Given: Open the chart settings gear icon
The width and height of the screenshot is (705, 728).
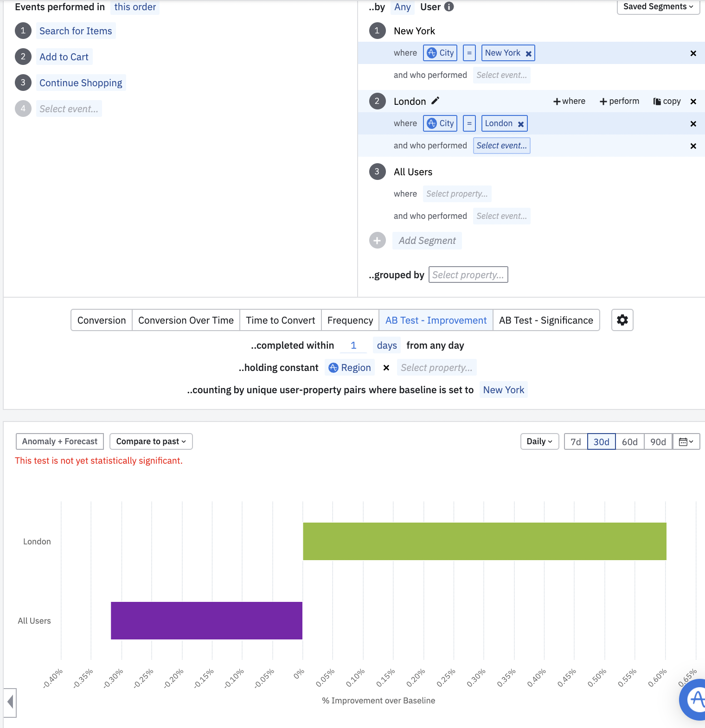Looking at the screenshot, I should [622, 320].
